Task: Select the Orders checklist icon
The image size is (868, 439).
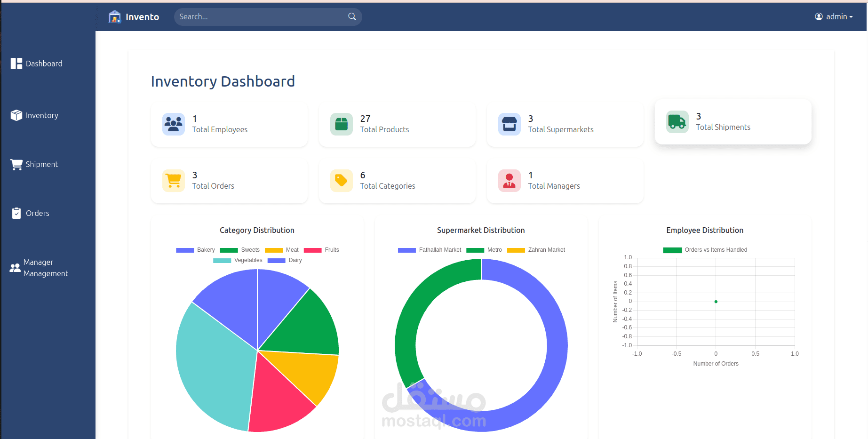Action: pyautogui.click(x=16, y=213)
